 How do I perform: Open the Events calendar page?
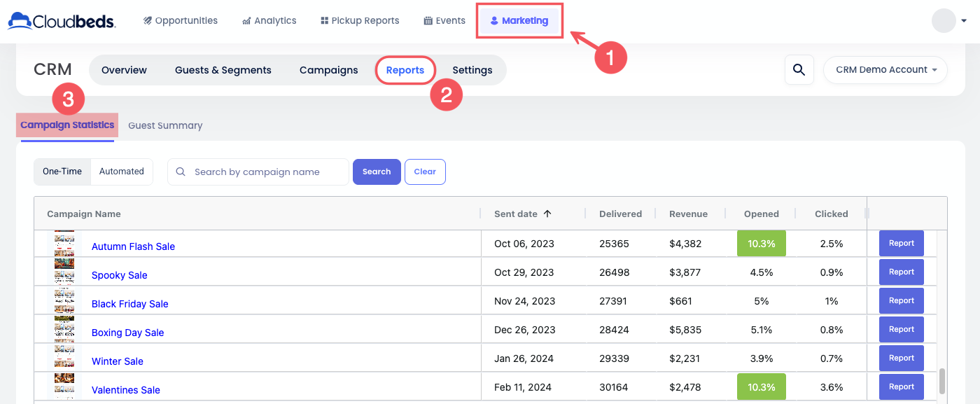click(444, 21)
